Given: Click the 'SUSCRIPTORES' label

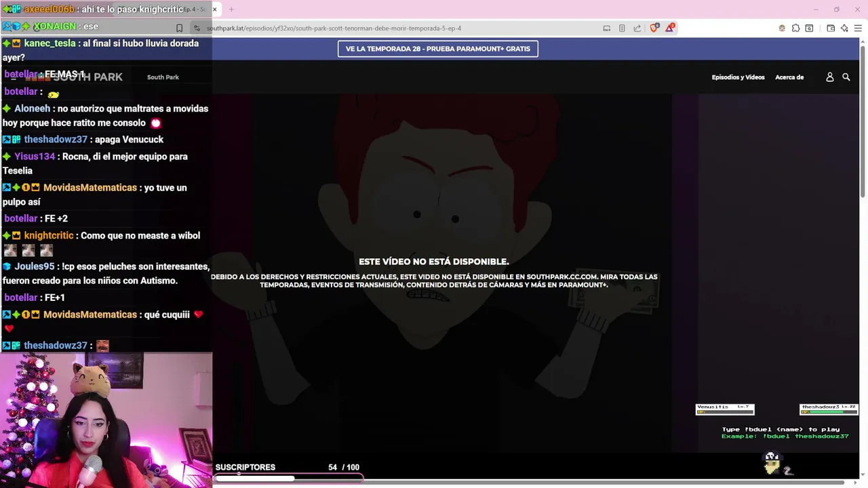Looking at the screenshot, I should [x=245, y=468].
